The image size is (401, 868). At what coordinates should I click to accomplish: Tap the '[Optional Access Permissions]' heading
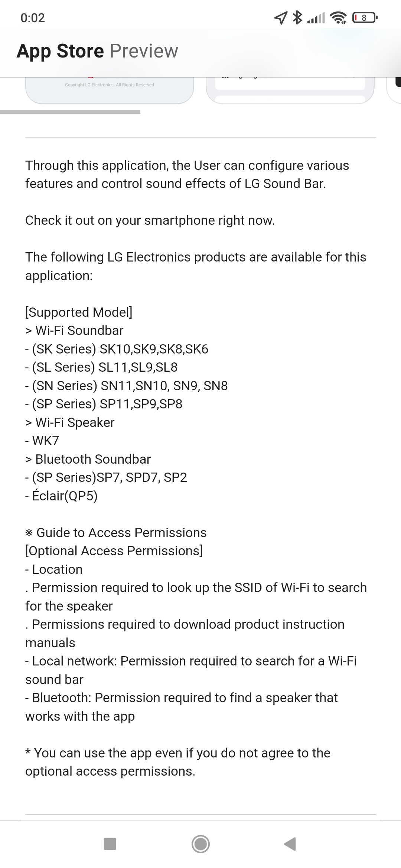click(x=114, y=551)
